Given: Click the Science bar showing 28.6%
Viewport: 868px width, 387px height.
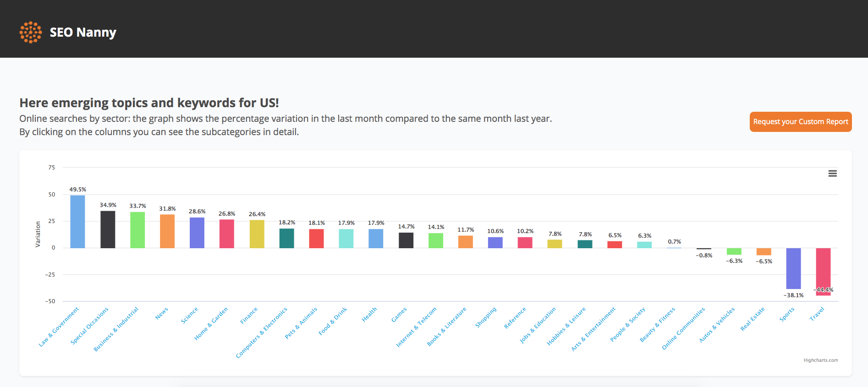Looking at the screenshot, I should 197,233.
